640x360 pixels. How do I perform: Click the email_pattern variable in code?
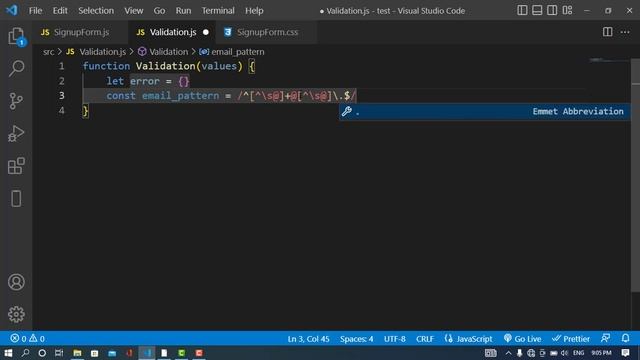[x=180, y=96]
